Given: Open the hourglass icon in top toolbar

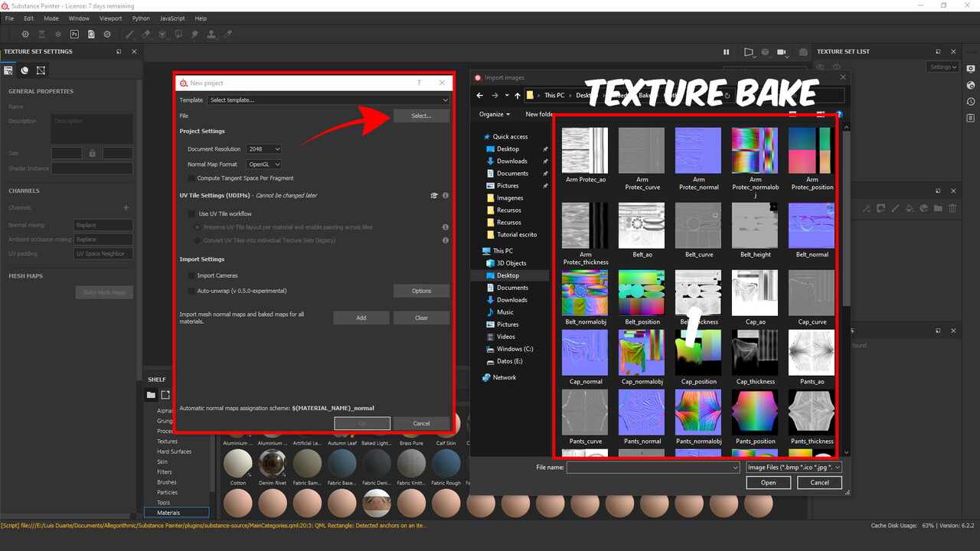Looking at the screenshot, I should pos(41,34).
